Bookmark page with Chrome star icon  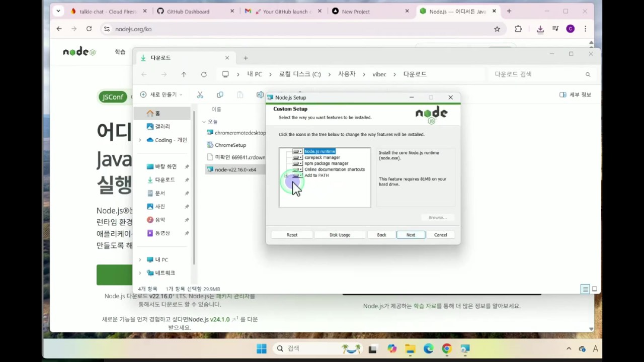[497, 29]
